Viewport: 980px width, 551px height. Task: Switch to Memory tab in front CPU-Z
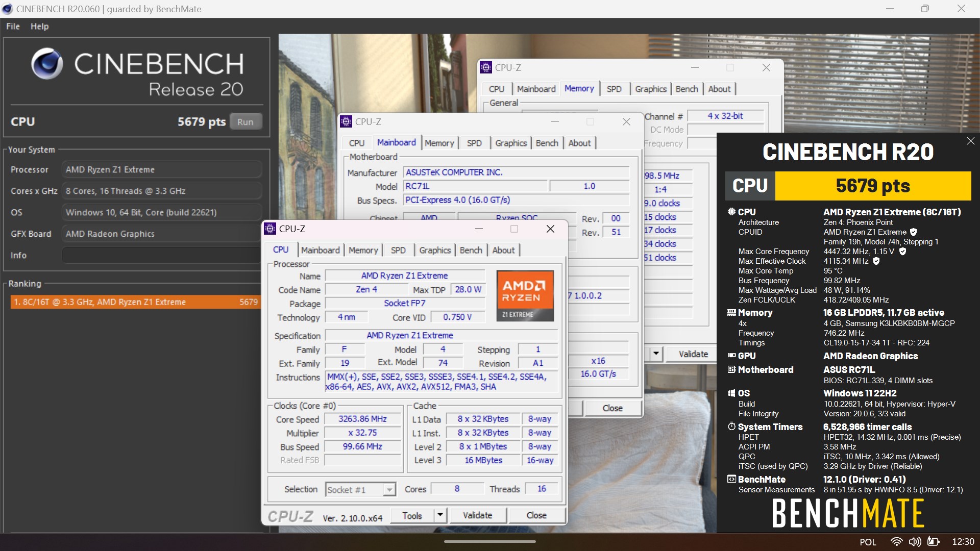click(x=363, y=250)
